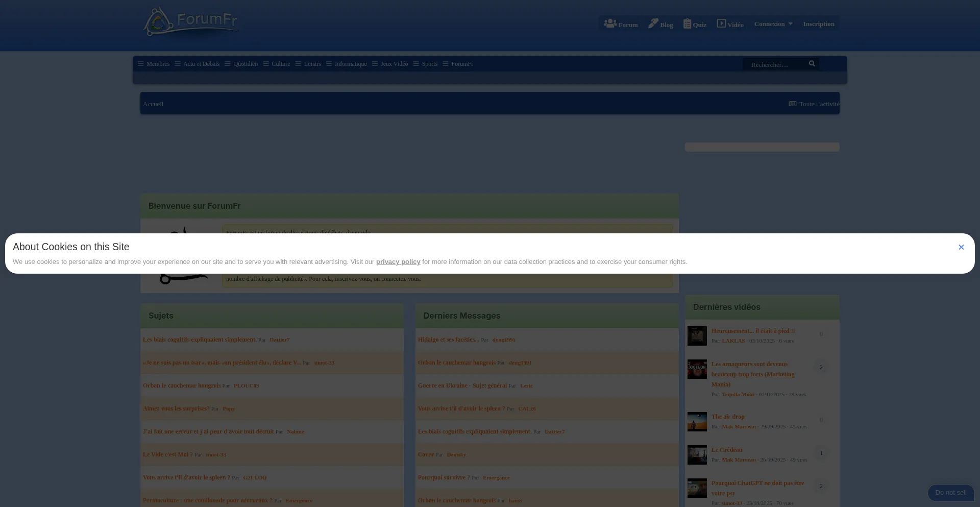Open the Jeux Vidéo menu
This screenshot has height=507, width=980.
[x=390, y=64]
